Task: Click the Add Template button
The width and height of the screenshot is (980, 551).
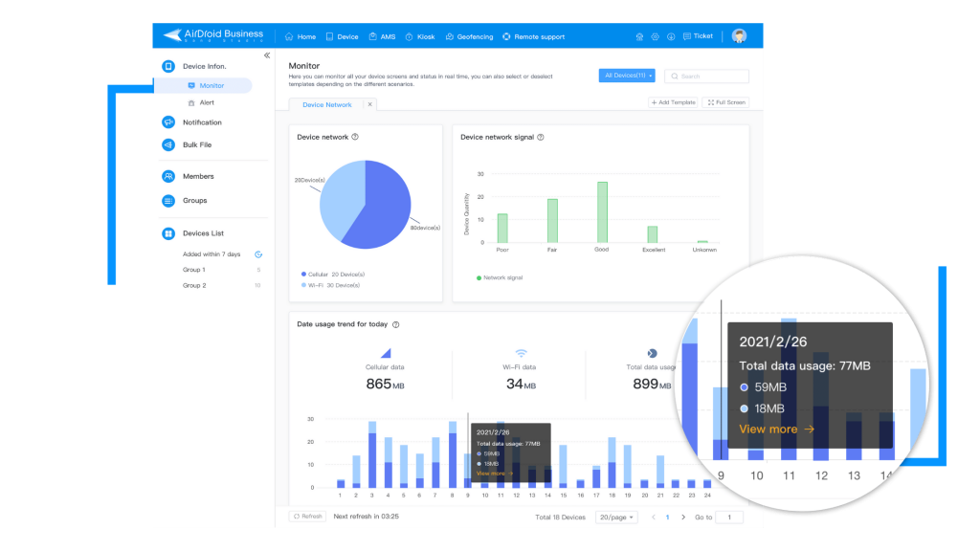Action: click(673, 102)
